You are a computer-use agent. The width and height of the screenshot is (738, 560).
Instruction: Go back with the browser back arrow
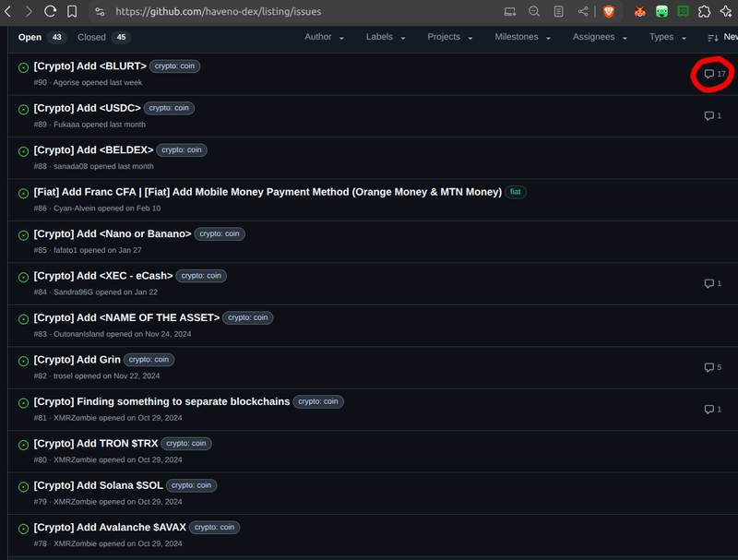tap(8, 11)
